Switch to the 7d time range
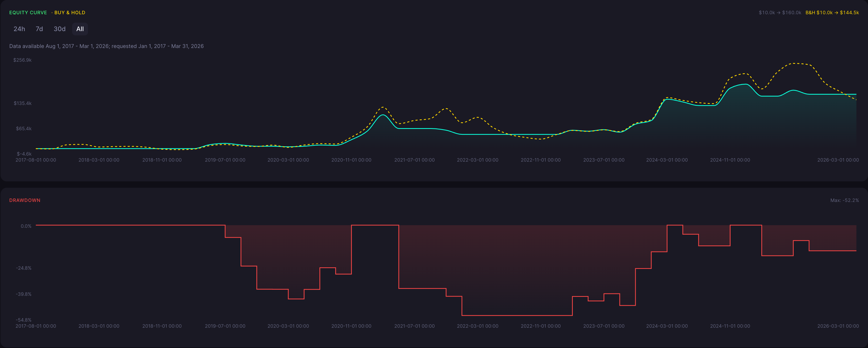Viewport: 868px width, 348px height. point(40,29)
